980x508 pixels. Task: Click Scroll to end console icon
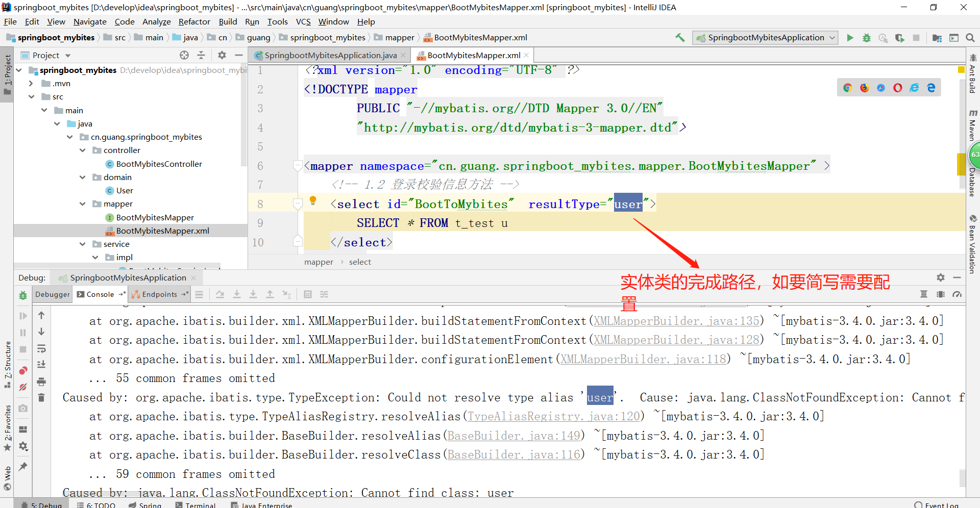(41, 365)
